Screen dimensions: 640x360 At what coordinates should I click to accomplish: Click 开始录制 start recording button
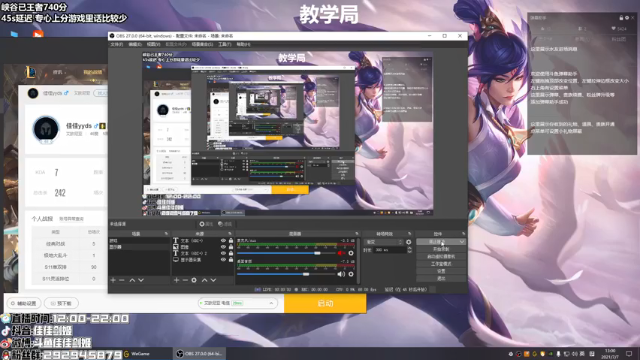click(x=441, y=249)
